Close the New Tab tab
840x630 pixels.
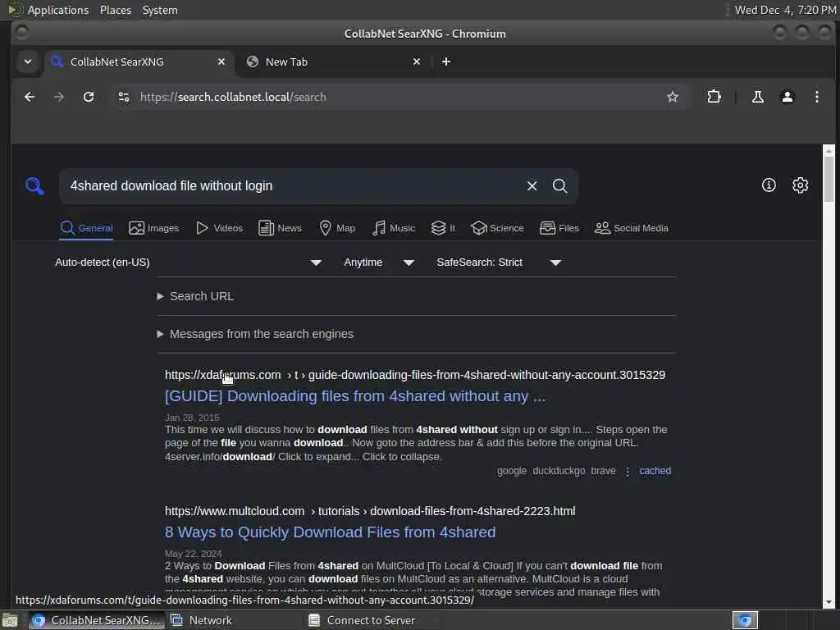(x=417, y=62)
